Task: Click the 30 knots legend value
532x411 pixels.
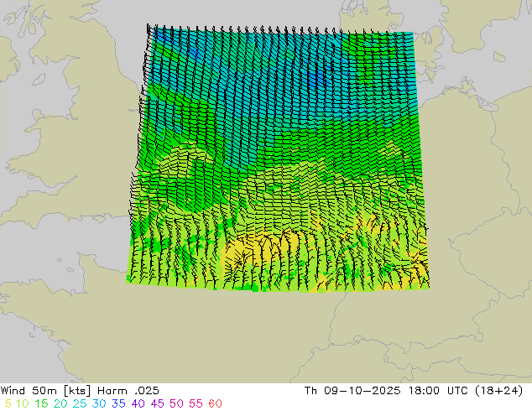Action: point(99,403)
